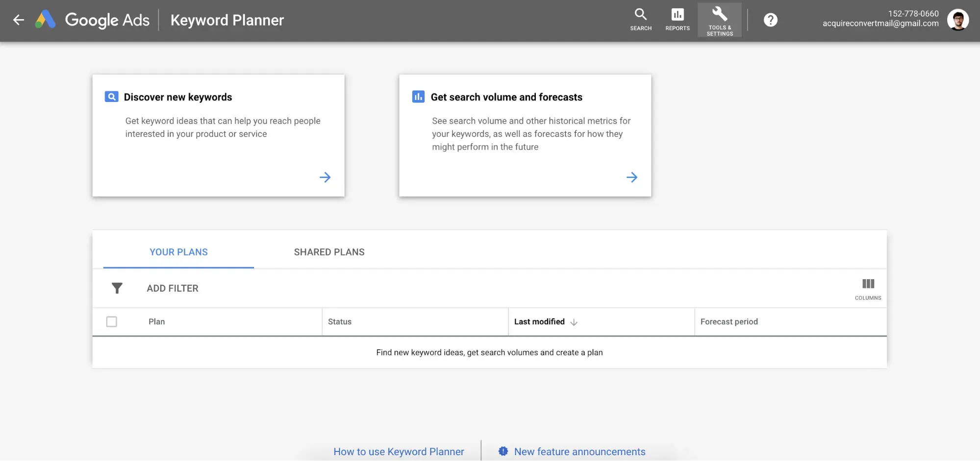Switch to the Shared Plans tab

coord(329,252)
